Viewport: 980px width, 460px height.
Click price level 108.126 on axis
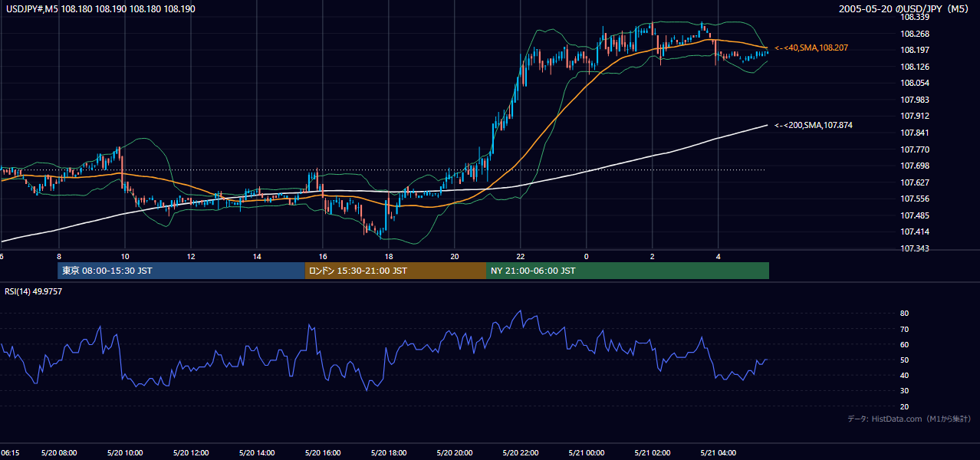click(x=915, y=67)
